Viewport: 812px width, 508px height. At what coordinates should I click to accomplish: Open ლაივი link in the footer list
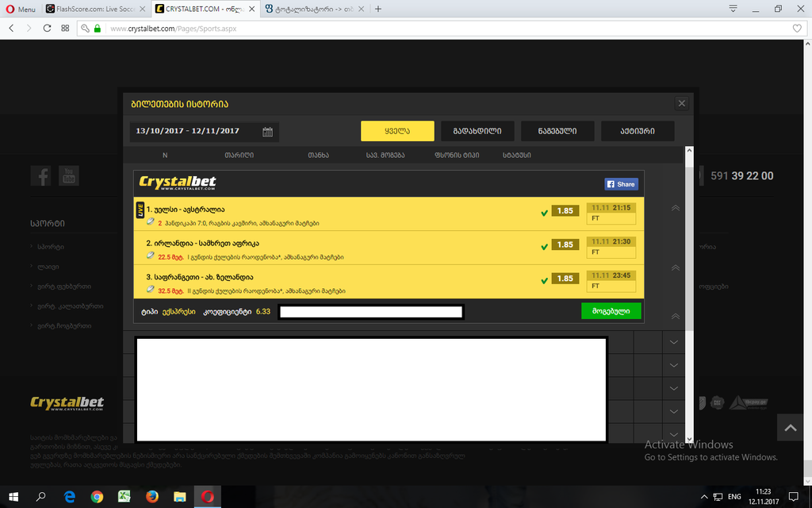48,267
